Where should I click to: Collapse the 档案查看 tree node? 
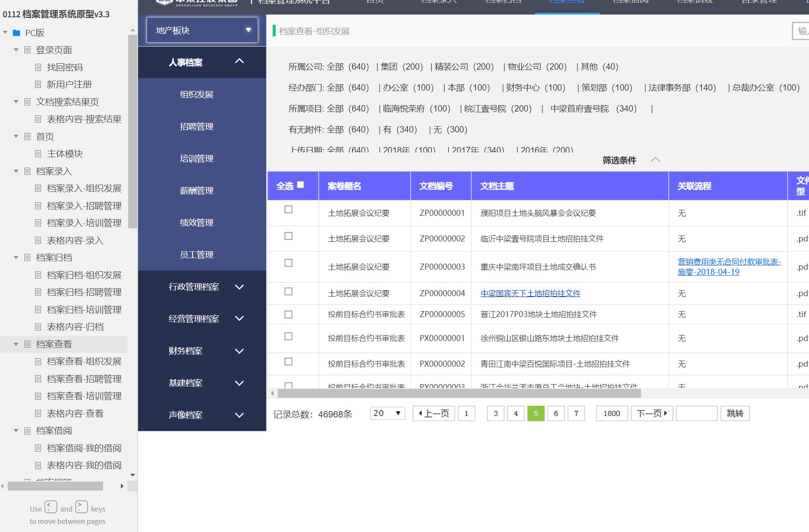pyautogui.click(x=16, y=344)
